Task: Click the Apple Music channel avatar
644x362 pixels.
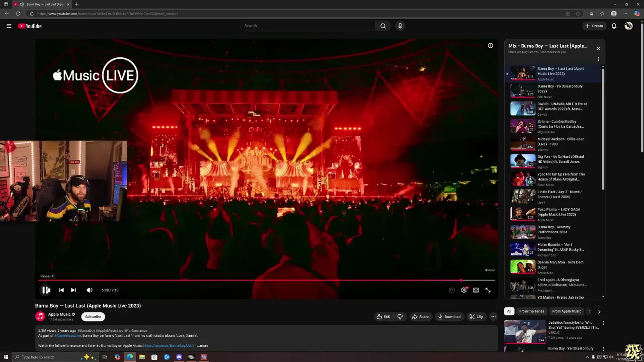Action: [x=40, y=316]
